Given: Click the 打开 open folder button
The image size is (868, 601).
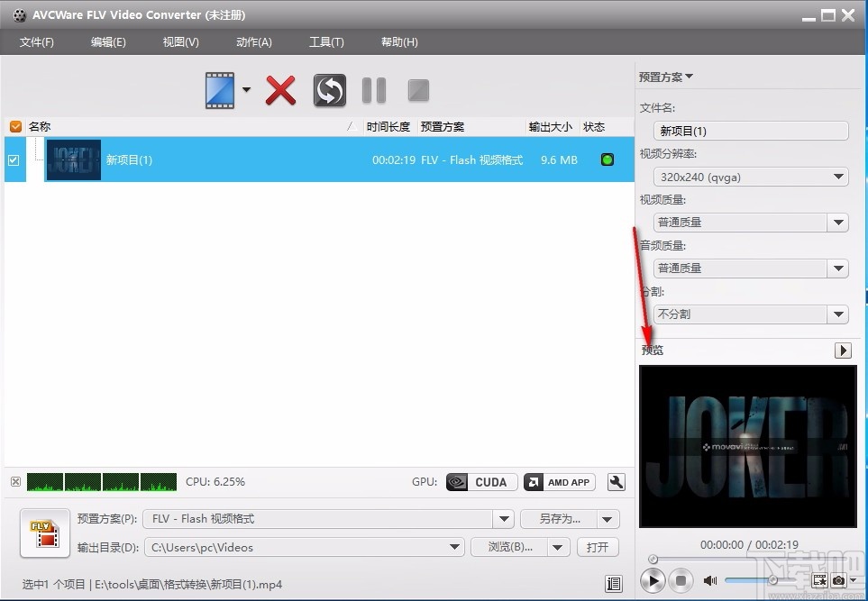Looking at the screenshot, I should click(598, 547).
